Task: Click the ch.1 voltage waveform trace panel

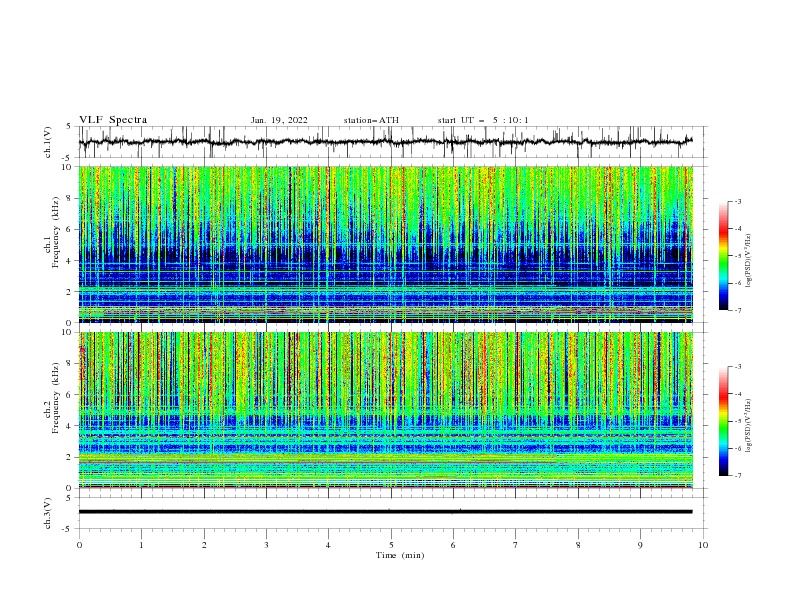Action: point(392,142)
